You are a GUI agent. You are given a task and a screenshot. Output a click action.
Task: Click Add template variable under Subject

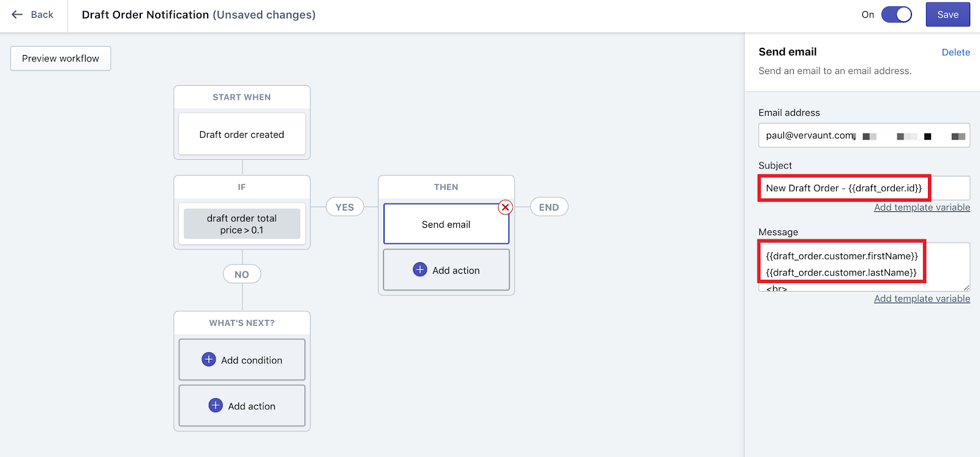pyautogui.click(x=922, y=208)
